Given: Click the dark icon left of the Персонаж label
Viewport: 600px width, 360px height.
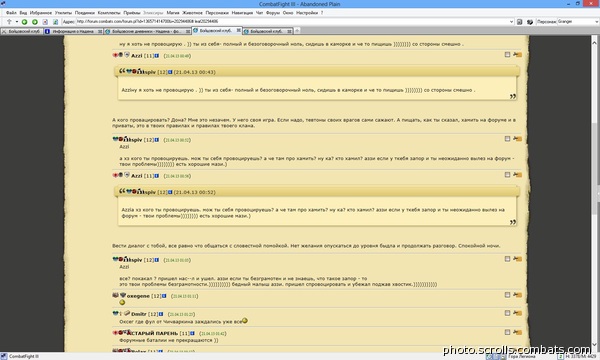Looking at the screenshot, I should pyautogui.click(x=530, y=22).
